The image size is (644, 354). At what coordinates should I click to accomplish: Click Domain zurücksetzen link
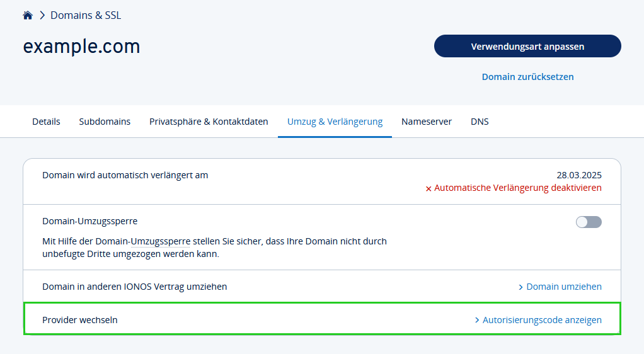(527, 77)
